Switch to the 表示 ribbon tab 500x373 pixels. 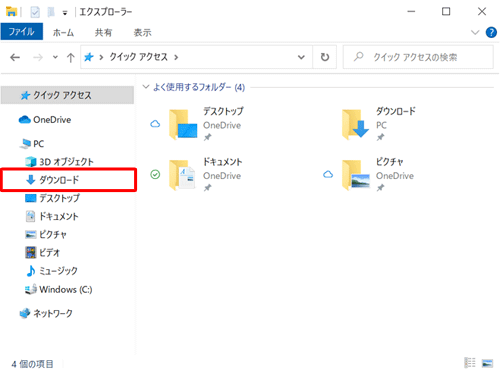(142, 32)
